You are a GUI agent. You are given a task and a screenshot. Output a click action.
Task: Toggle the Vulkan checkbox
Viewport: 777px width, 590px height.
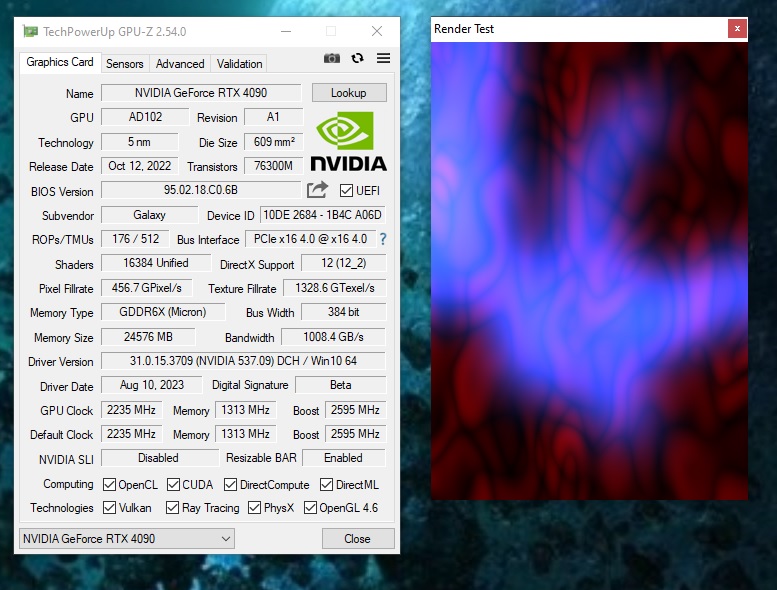109,508
